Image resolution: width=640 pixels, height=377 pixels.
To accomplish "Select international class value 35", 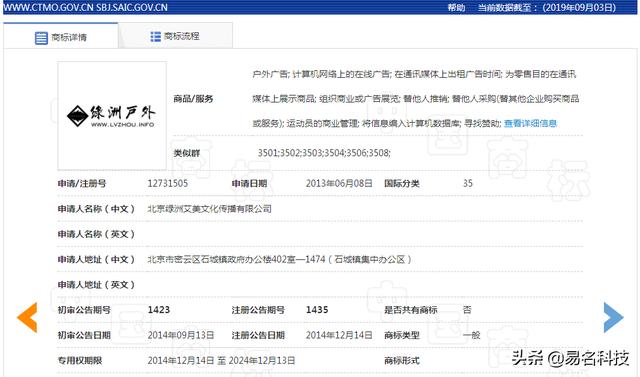I will (468, 183).
